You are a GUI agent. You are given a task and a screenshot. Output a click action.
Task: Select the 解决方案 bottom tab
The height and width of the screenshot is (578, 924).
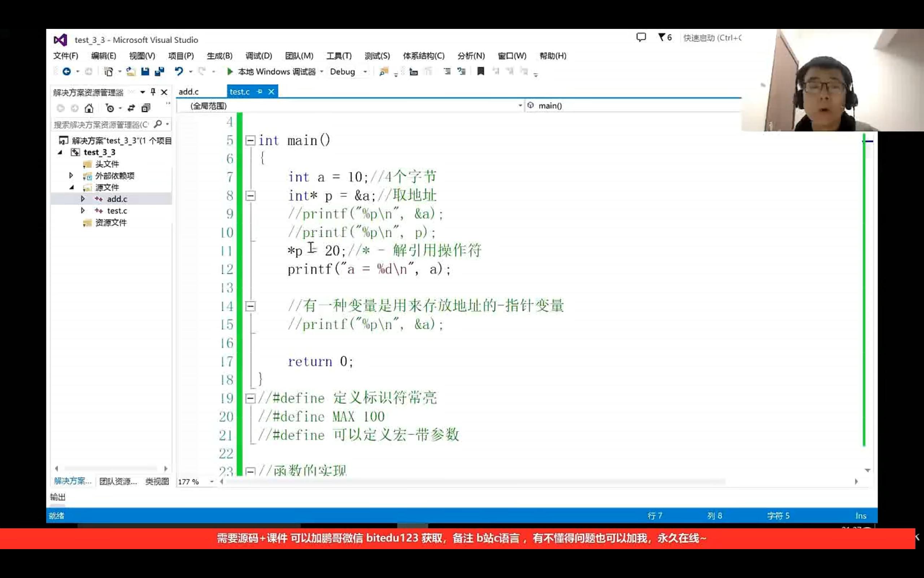pos(73,481)
